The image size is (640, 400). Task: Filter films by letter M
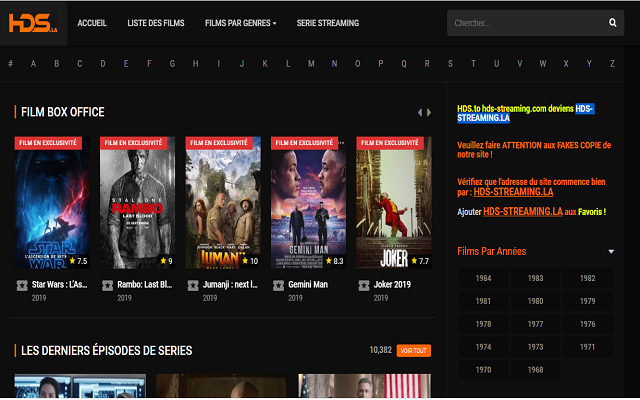[x=311, y=64]
